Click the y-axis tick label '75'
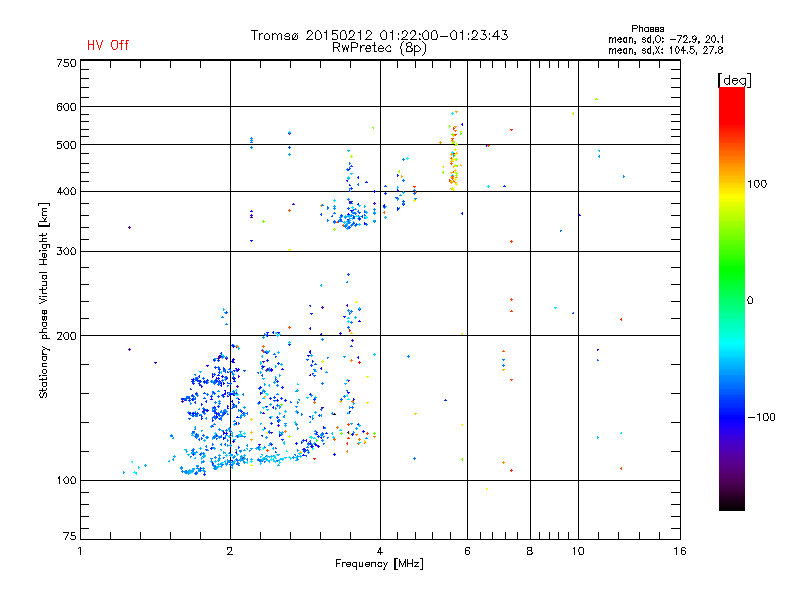Image resolution: width=800 pixels, height=600 pixels. [x=70, y=536]
